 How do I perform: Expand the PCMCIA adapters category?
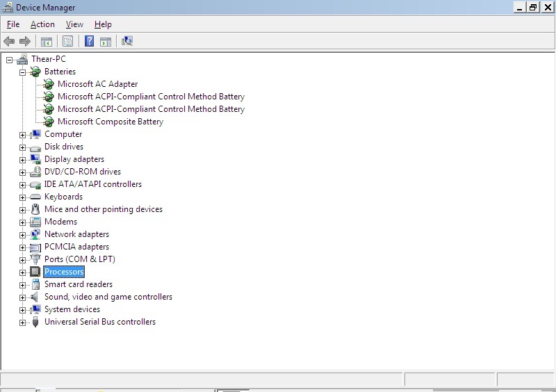click(22, 247)
